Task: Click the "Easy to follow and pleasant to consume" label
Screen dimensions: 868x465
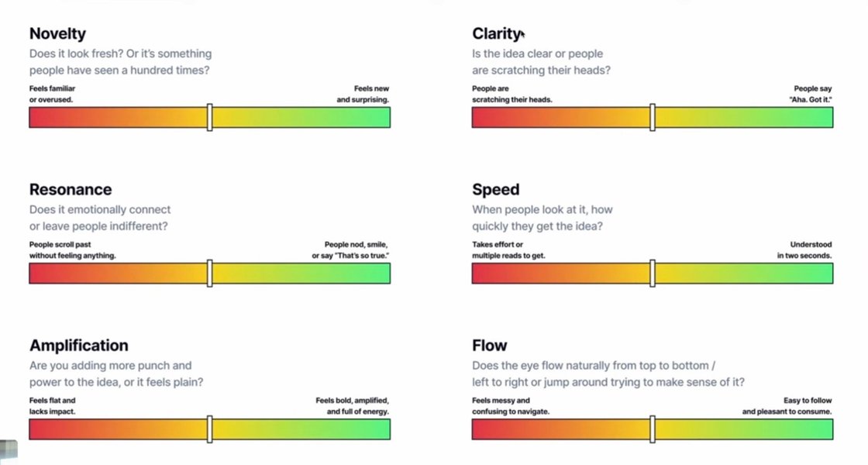Action: coord(787,406)
